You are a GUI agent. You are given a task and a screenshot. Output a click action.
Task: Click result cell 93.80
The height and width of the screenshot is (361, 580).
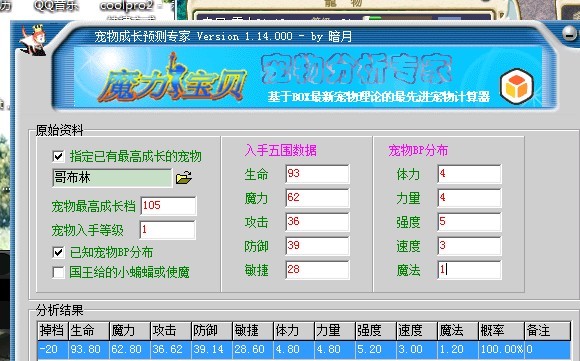pos(88,349)
